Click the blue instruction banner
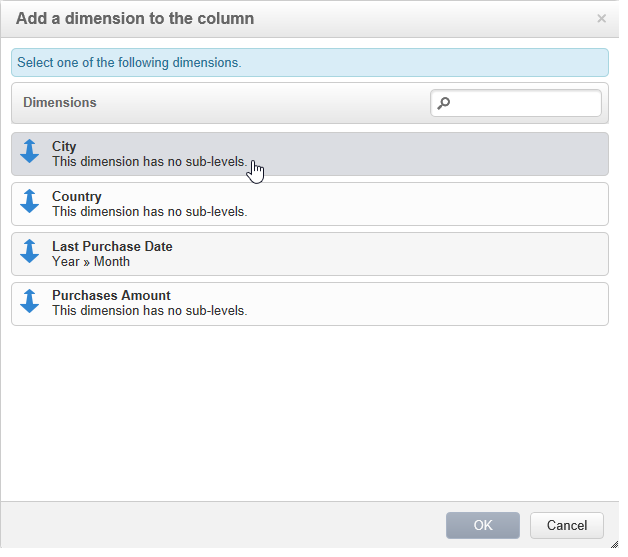Viewport: 628px width, 557px height. point(309,62)
